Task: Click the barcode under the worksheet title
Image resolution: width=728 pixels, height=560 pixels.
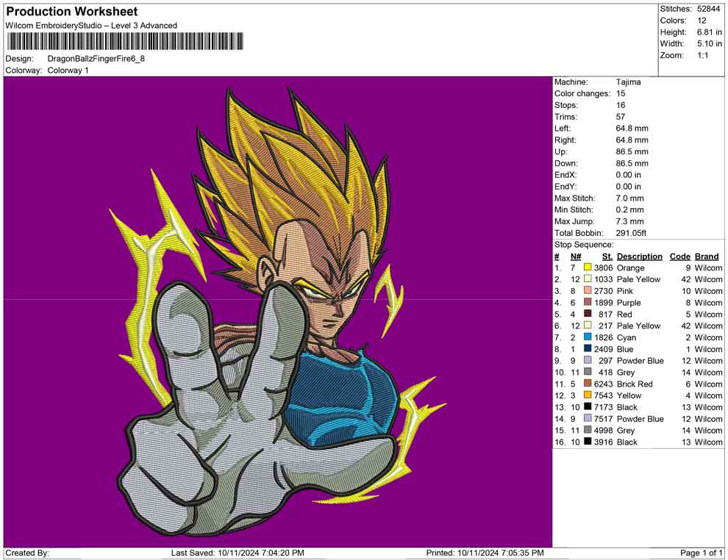Action: click(124, 41)
